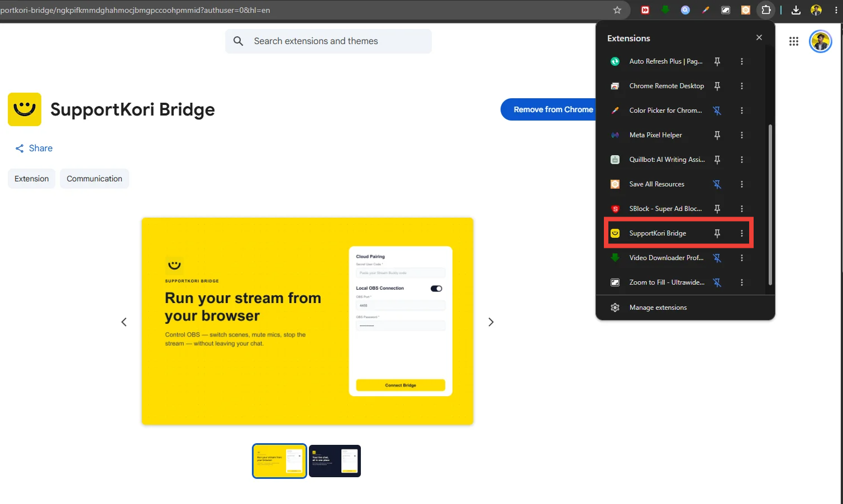
Task: Pin Chrome Remote Desktop to toolbar
Action: coord(717,86)
